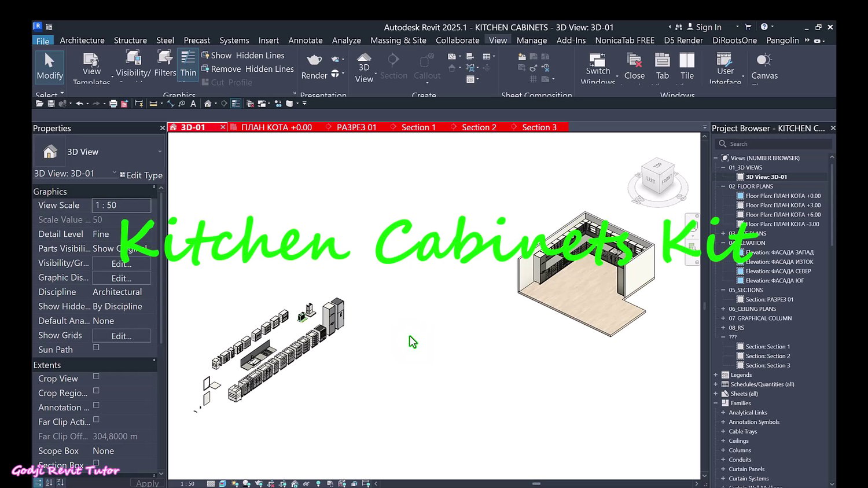Toggle Sun Path in view control bar
This screenshot has height=488, width=868.
tap(234, 484)
